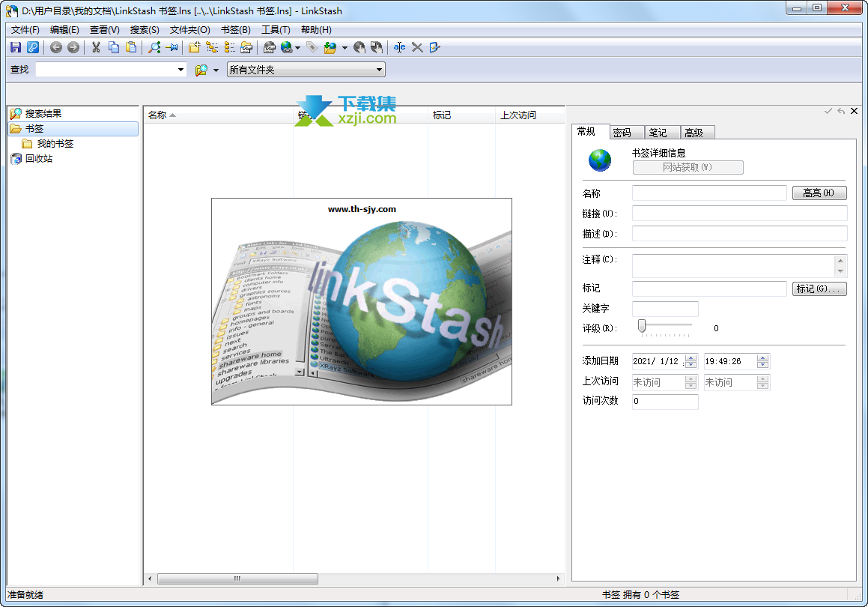The height and width of the screenshot is (607, 868).
Task: Click the rename text cursor icon
Action: (x=400, y=48)
